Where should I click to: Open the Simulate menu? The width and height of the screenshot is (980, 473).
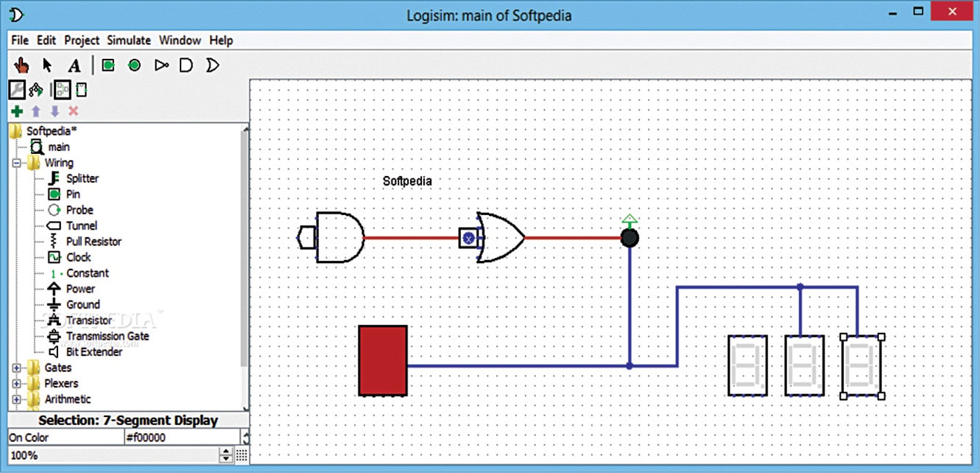pyautogui.click(x=128, y=40)
